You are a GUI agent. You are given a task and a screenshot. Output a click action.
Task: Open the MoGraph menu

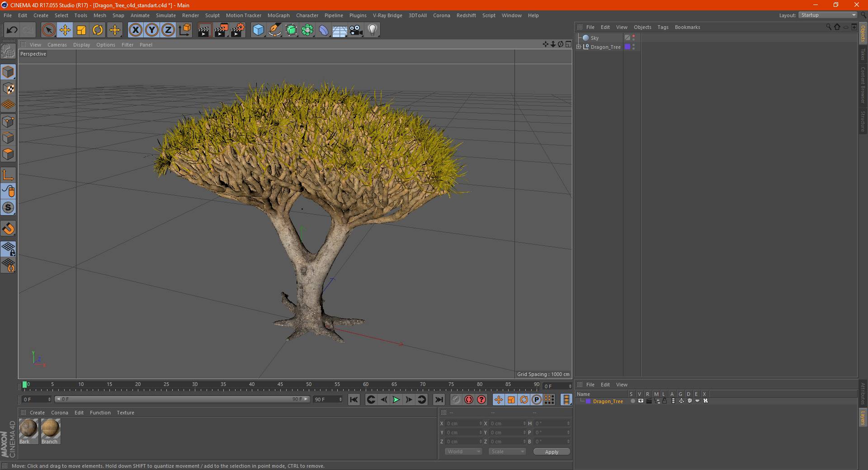click(x=278, y=15)
